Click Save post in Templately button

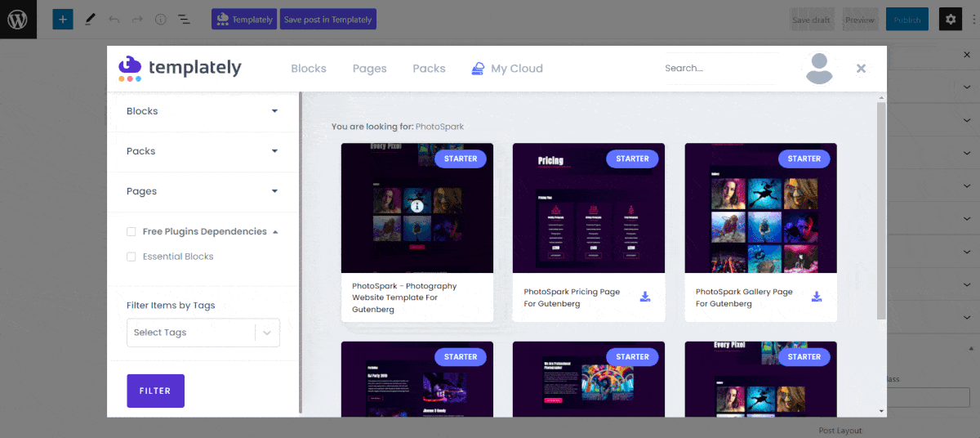[328, 20]
